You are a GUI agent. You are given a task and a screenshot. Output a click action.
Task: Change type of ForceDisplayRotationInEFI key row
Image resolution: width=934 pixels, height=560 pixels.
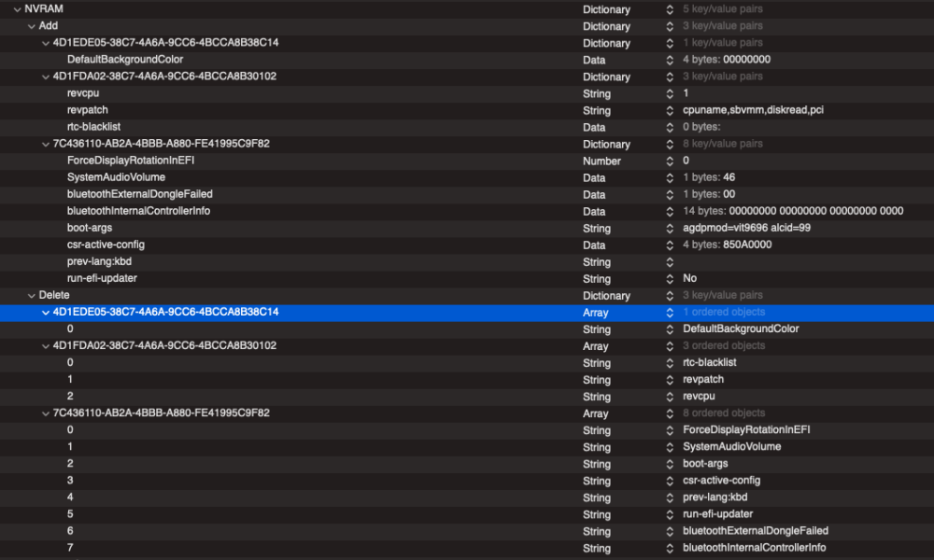pos(670,161)
